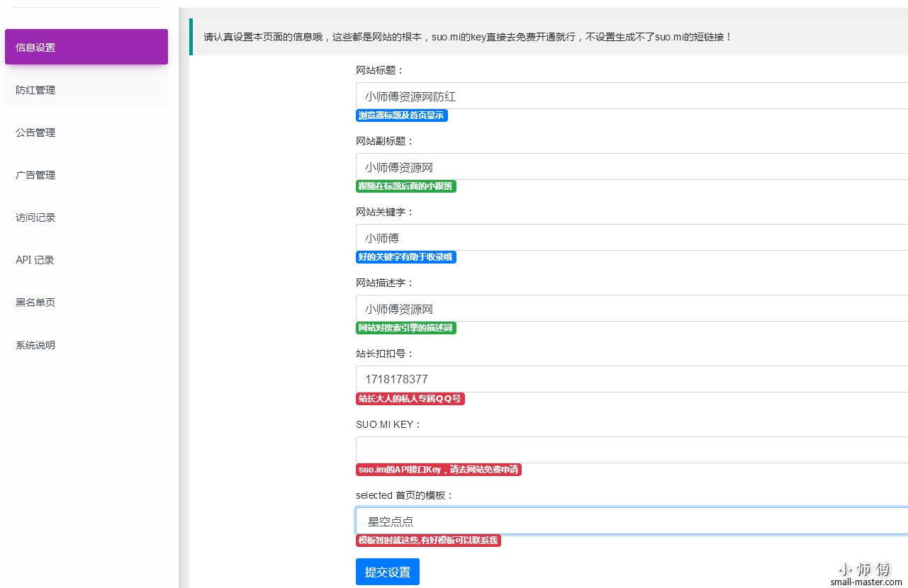Click the 站长大人的私人专属QQ号 red badge
The height and width of the screenshot is (588, 908).
pos(410,399)
